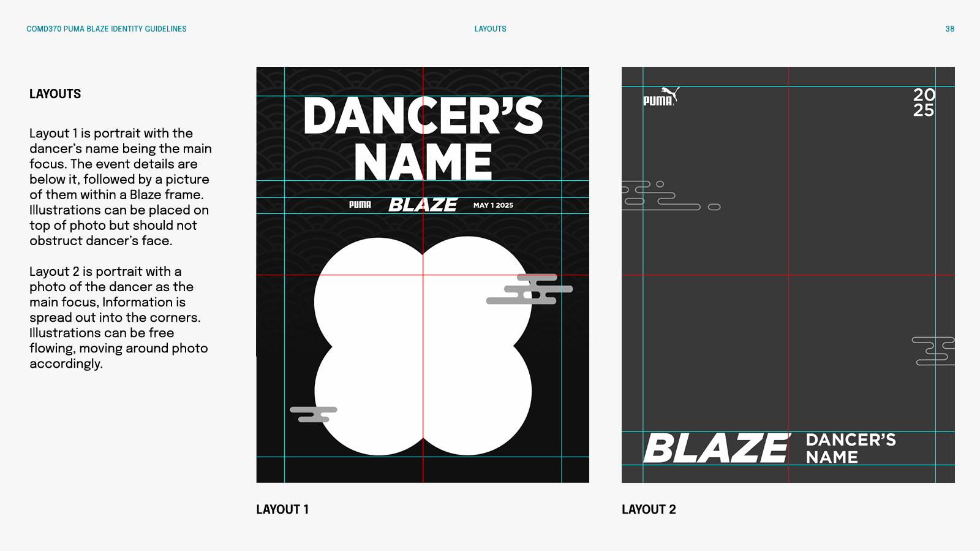Click the large DANCER'S NAME title in Layout 1
Viewport: 980px width, 551px height.
click(423, 139)
